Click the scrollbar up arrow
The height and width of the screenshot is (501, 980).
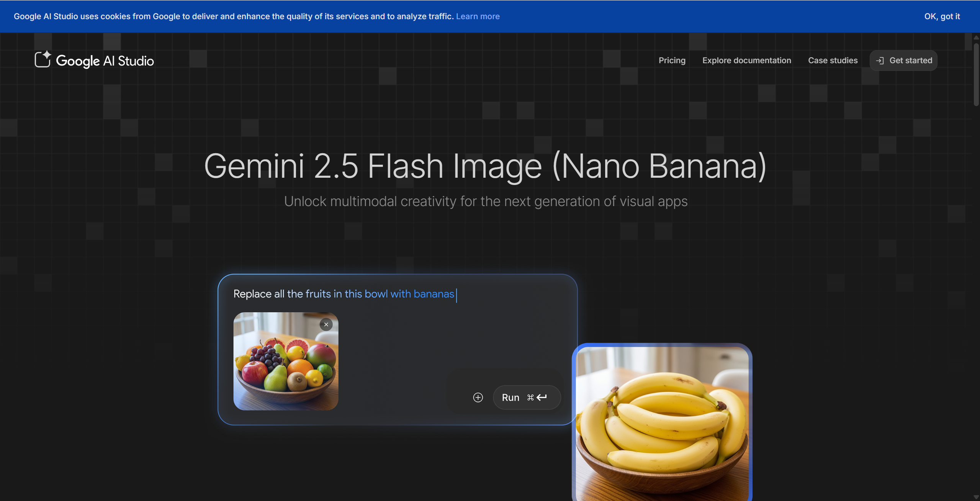[x=976, y=37]
